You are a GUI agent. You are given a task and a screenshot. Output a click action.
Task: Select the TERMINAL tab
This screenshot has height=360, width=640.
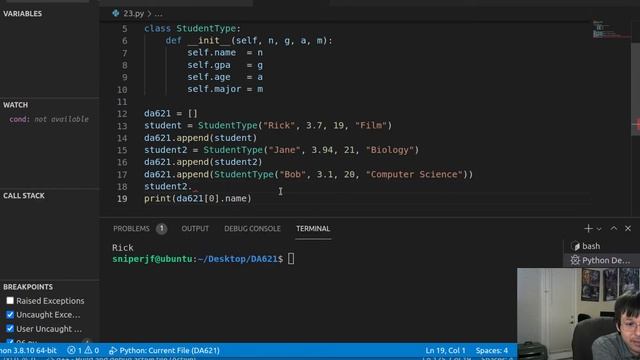click(313, 229)
